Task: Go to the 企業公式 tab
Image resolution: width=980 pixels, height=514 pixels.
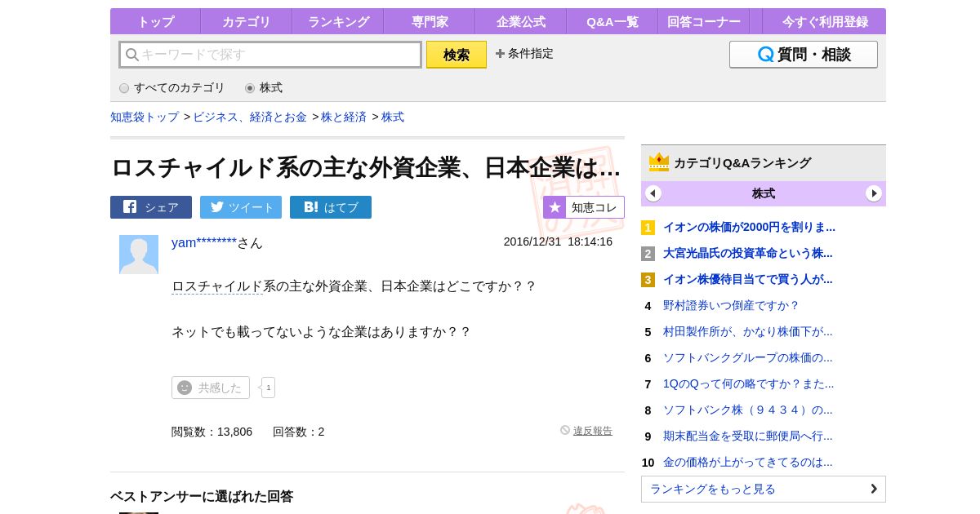Action: coord(521,22)
